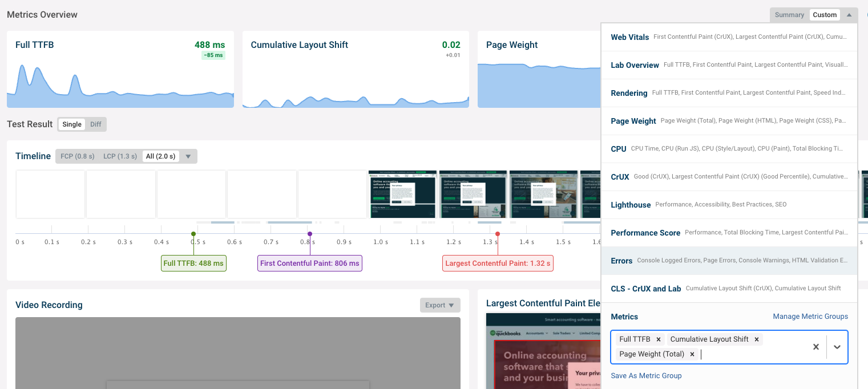This screenshot has width=868, height=389.
Task: Remove the Page Weight (Total) chip
Action: pos(692,354)
